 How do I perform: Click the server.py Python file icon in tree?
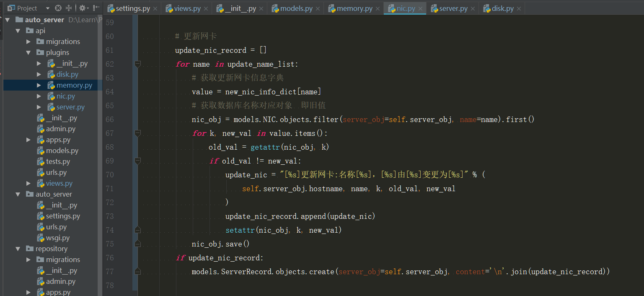pos(51,107)
